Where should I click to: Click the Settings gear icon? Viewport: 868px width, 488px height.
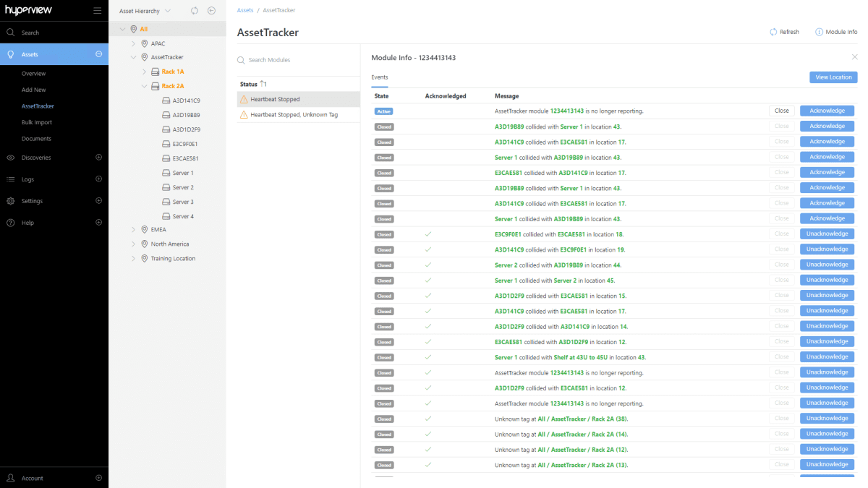pyautogui.click(x=10, y=200)
